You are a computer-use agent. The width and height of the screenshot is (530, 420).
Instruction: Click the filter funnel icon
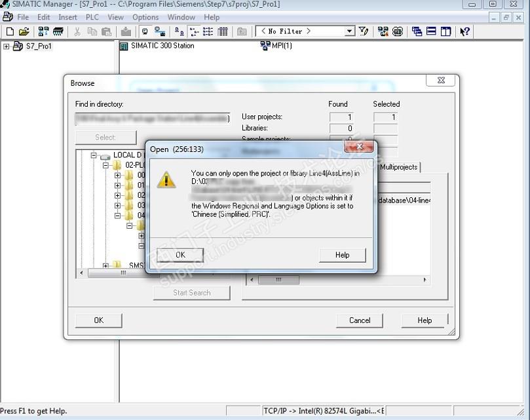pos(364,32)
